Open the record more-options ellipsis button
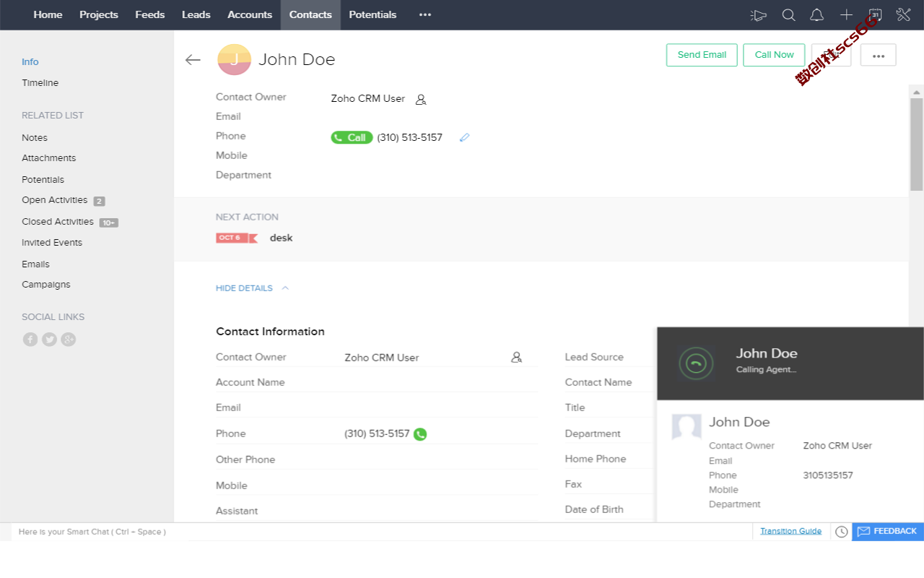The image size is (924, 578). [x=879, y=55]
